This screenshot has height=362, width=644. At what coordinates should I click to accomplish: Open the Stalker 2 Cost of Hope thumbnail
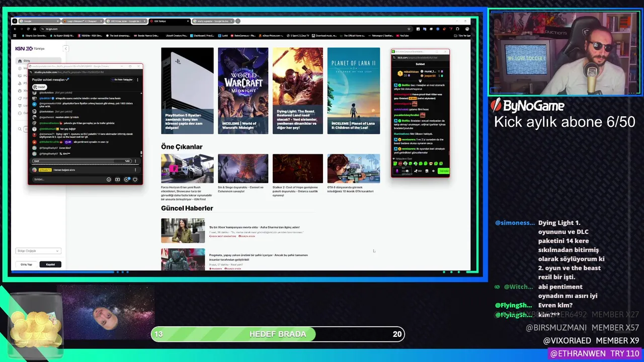298,168
